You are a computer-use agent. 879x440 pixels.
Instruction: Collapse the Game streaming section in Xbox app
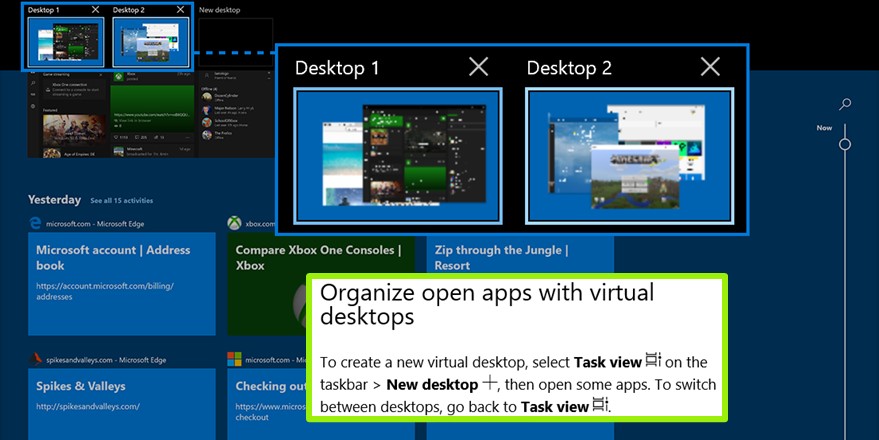101,75
